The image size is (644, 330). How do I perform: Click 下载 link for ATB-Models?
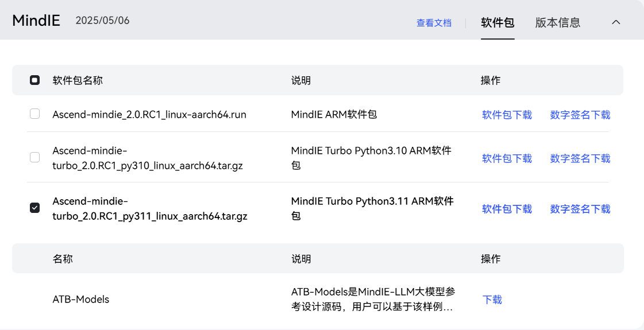pyautogui.click(x=492, y=300)
